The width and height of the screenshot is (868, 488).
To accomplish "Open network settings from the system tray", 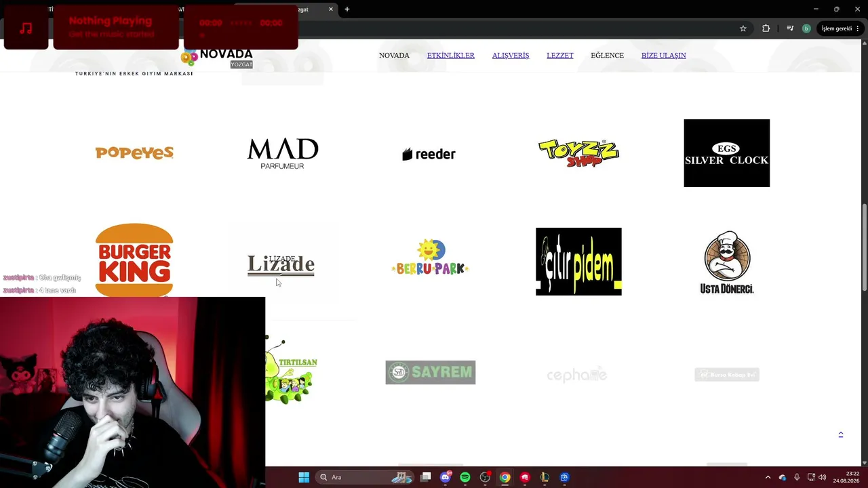I will 811,477.
